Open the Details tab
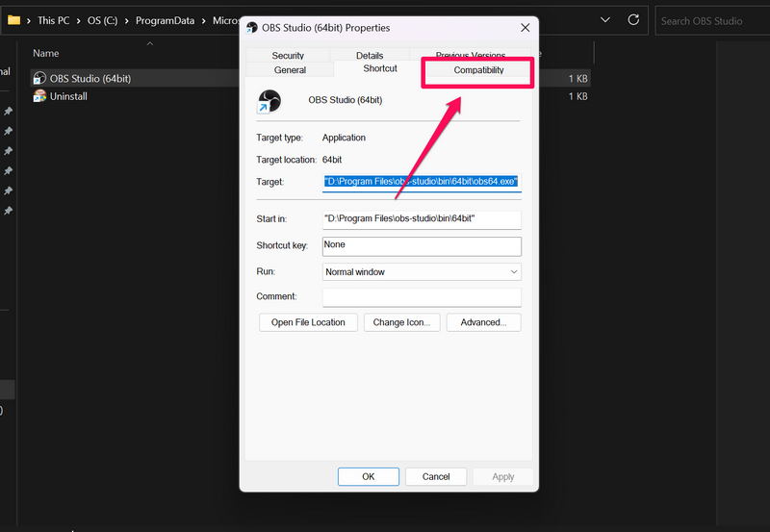770x532 pixels. (370, 56)
